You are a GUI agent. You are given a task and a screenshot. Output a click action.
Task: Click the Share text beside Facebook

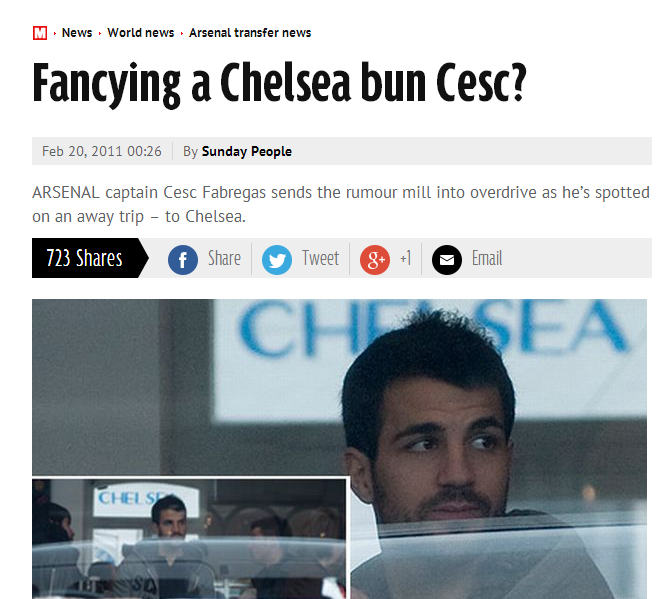224,258
